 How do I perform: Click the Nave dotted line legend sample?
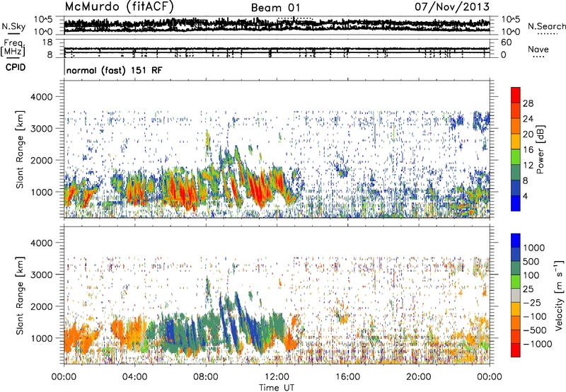click(x=539, y=57)
